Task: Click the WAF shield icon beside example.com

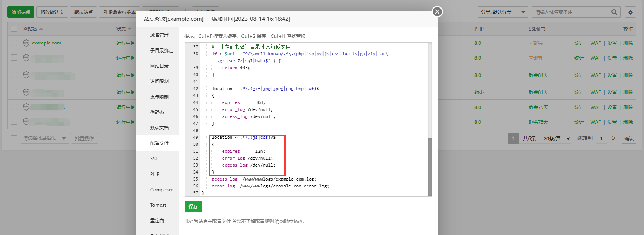Action: click(26, 43)
